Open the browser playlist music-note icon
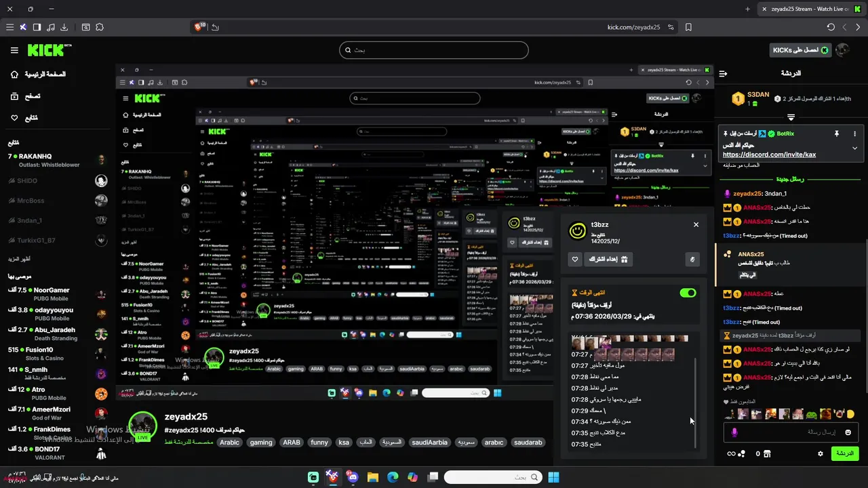Screen dimensions: 868x488 (x=50, y=27)
